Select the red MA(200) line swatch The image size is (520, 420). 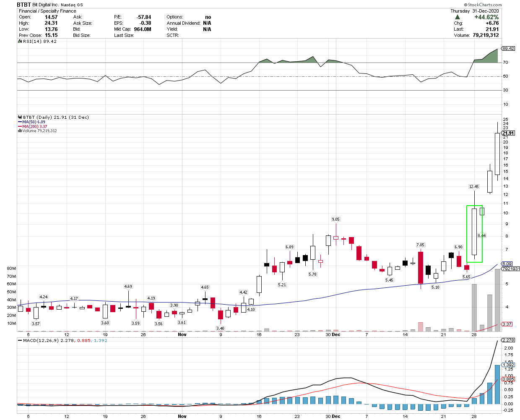(x=20, y=127)
